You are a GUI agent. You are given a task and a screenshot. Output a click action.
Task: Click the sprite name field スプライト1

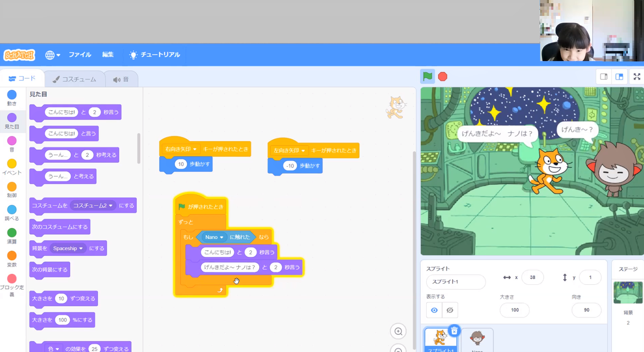pos(455,282)
